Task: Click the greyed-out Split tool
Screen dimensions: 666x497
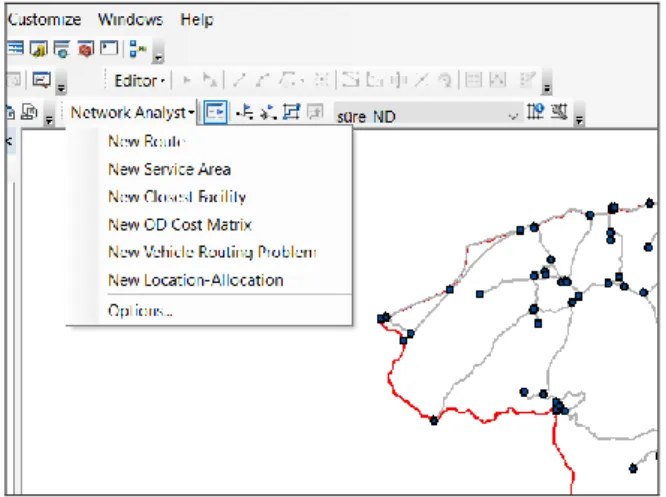Action: coord(421,79)
